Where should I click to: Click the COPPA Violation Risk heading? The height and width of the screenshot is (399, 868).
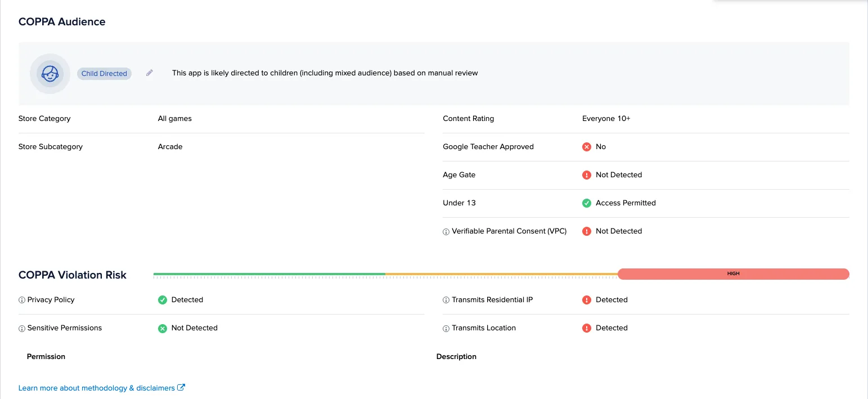click(73, 275)
